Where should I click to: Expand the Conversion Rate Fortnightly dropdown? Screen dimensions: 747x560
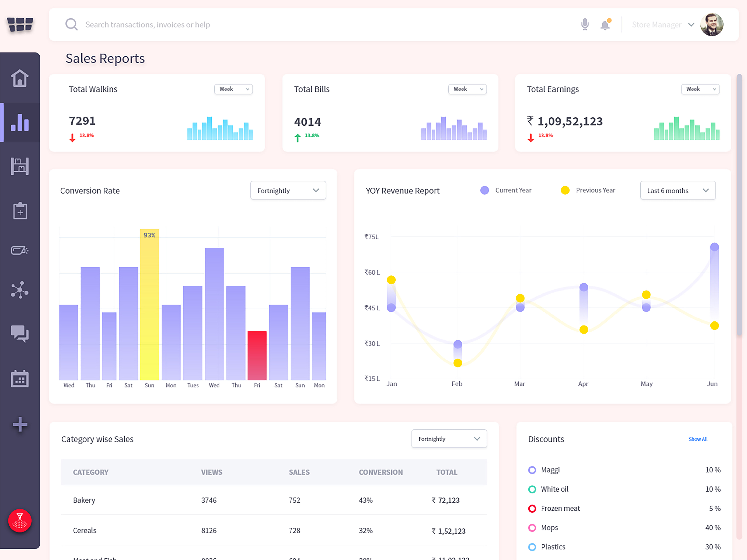[288, 190]
